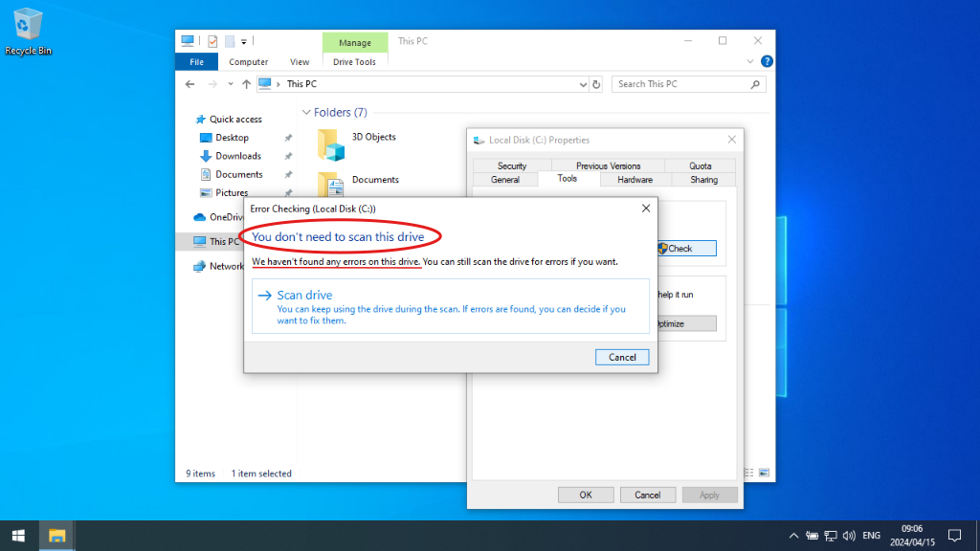The image size is (980, 551).
Task: Pin Downloads to Quick access
Action: coord(286,155)
